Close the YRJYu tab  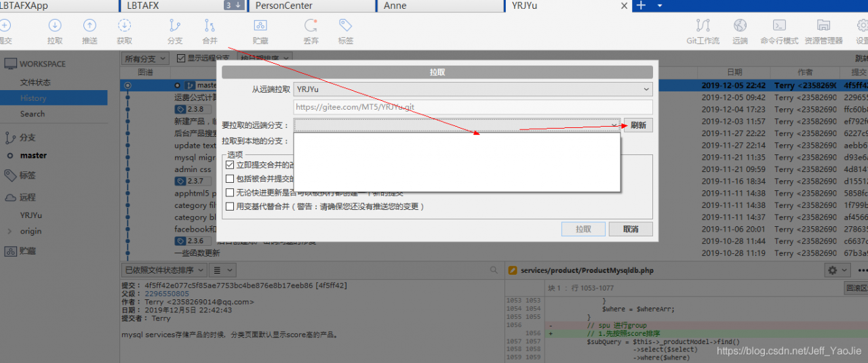625,5
